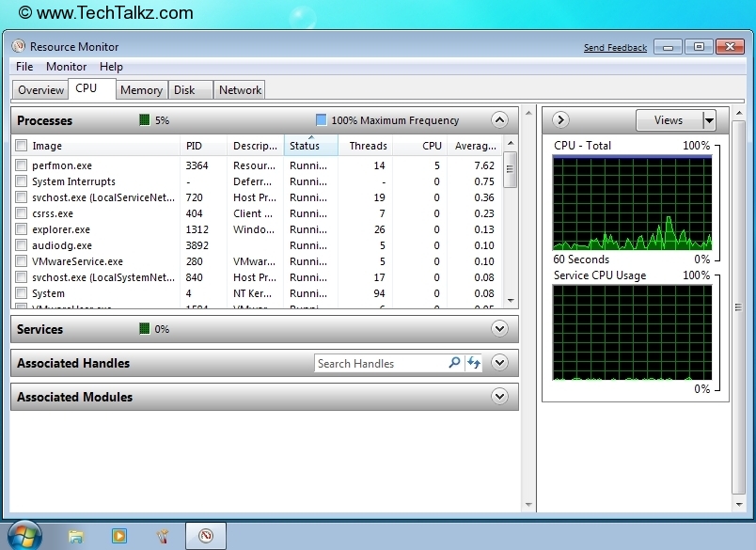
Task: Check the explorer.exe process checkbox
Action: [x=21, y=229]
